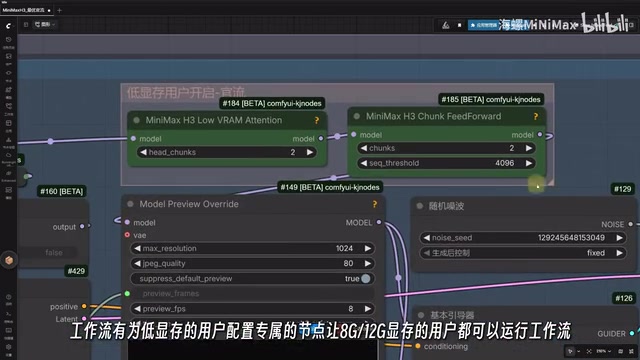Click the orange cube ComfyUI Manager floating button
The height and width of the screenshot is (360, 640).
click(x=9, y=260)
